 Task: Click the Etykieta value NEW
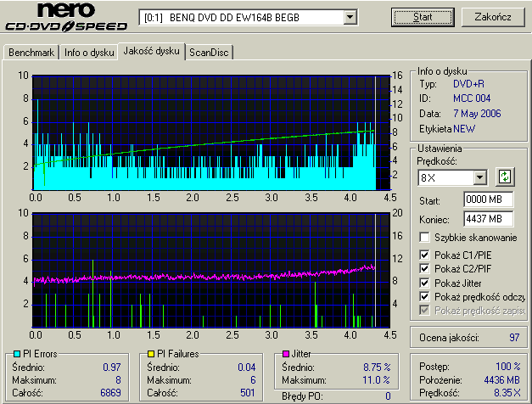coord(464,129)
